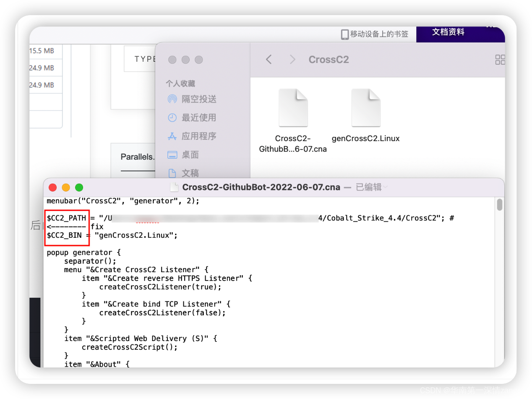Viewport: 532px width, 399px height.
Task: Zoom the text editor with green button
Action: (79, 187)
